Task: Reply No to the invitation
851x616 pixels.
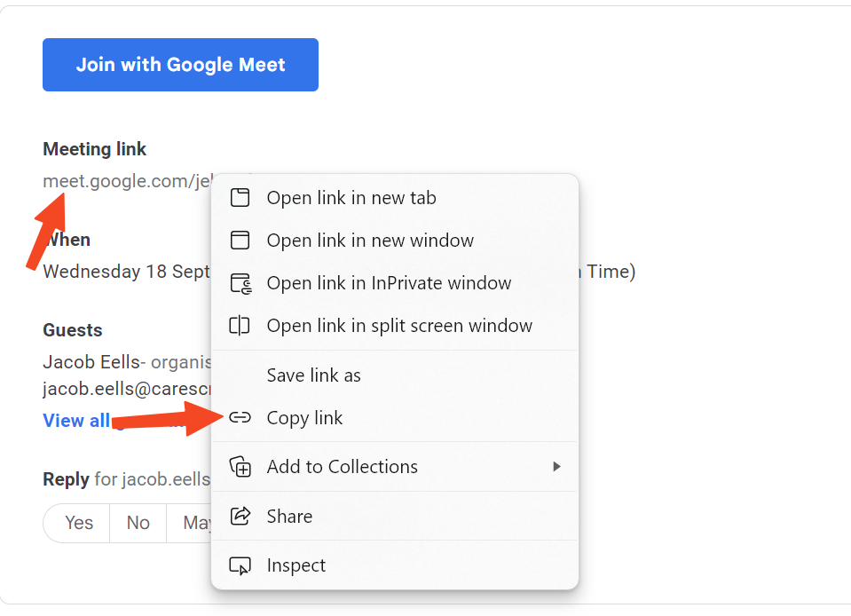Action: [138, 523]
